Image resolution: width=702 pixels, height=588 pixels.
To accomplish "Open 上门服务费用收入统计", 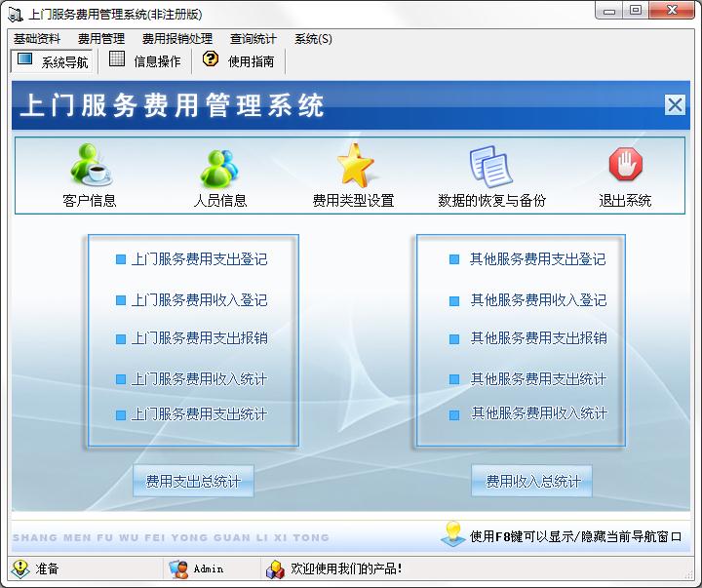I will (x=199, y=379).
